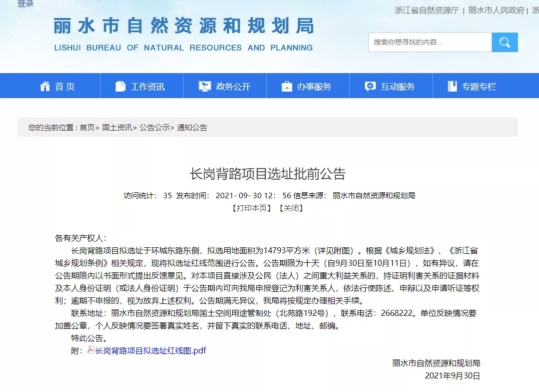Click the article title 长岗背路项目选址批前公告
This screenshot has height=392, width=539.
[267, 174]
